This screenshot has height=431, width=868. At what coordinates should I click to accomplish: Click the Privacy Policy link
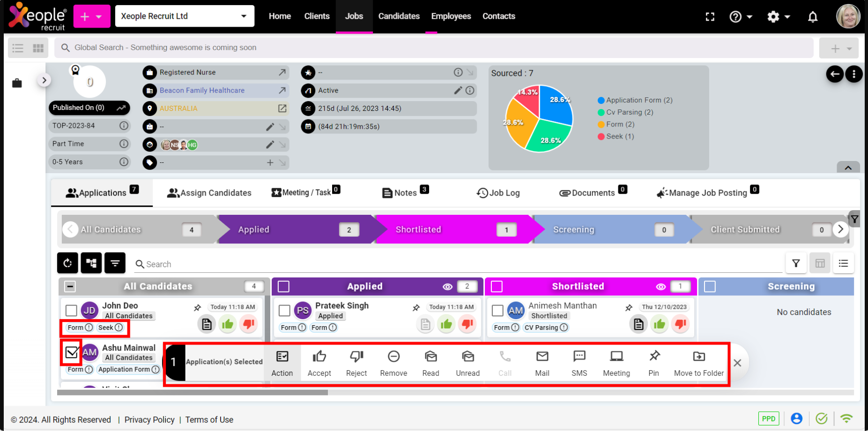[149, 420]
